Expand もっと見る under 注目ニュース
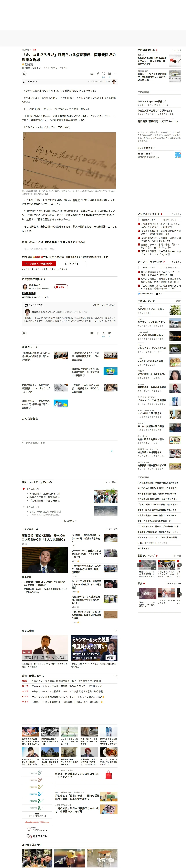 [70, 521]
